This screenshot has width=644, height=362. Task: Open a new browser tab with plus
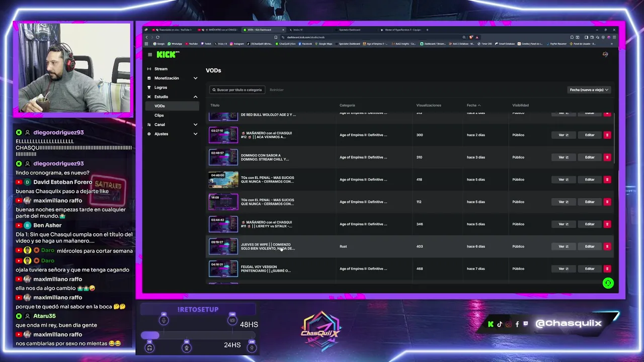tap(427, 30)
